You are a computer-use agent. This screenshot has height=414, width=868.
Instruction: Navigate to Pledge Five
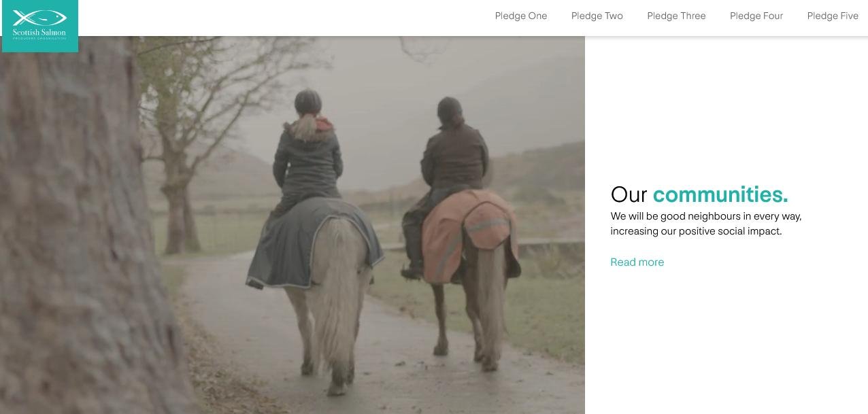833,16
